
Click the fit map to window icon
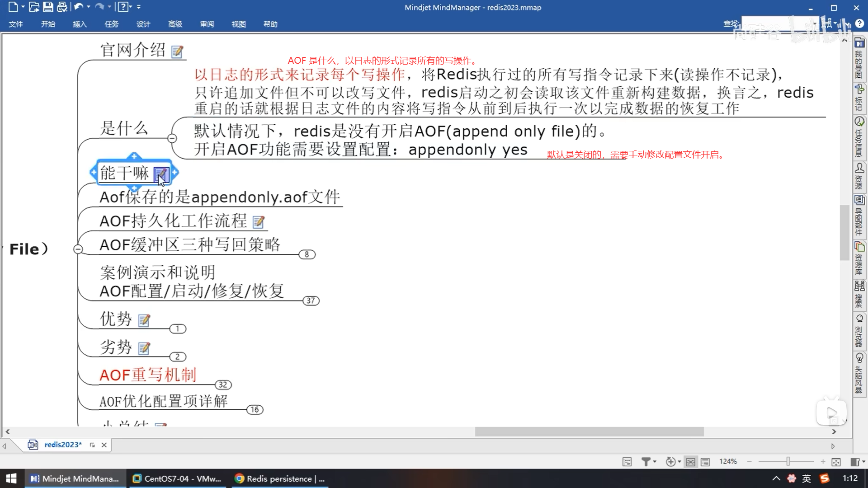tap(836, 462)
